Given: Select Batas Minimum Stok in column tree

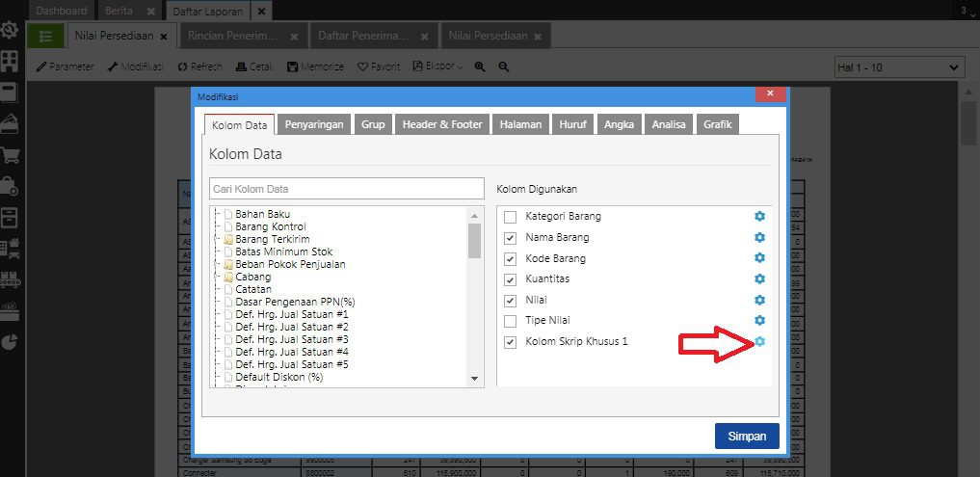Looking at the screenshot, I should pyautogui.click(x=283, y=252).
